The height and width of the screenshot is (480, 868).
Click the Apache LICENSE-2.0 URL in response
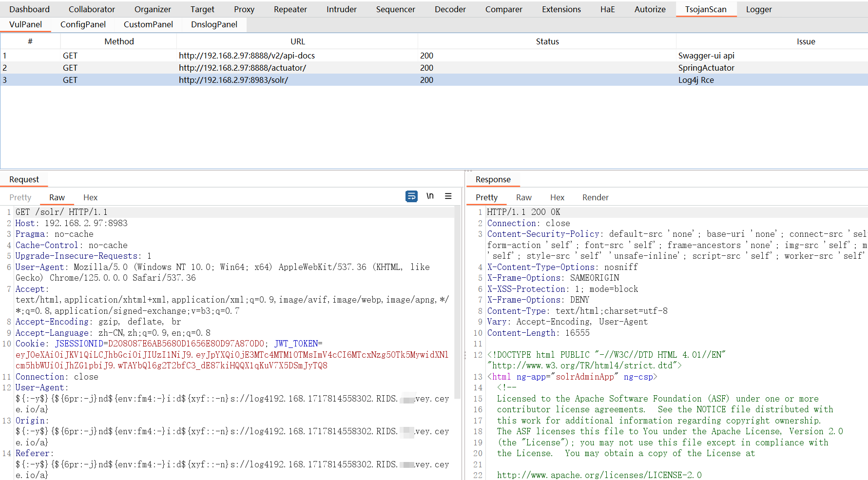coord(599,475)
